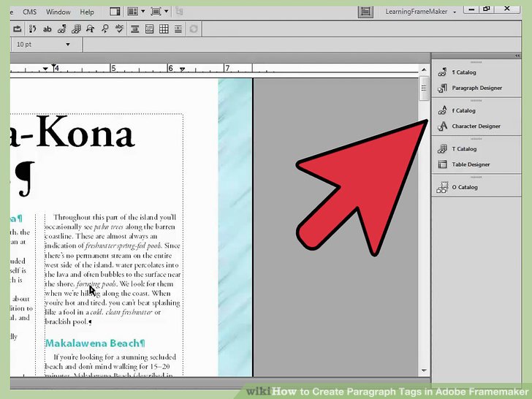This screenshot has width=532, height=399.
Task: Click the Paragraph Designer icon
Action: coord(442,88)
